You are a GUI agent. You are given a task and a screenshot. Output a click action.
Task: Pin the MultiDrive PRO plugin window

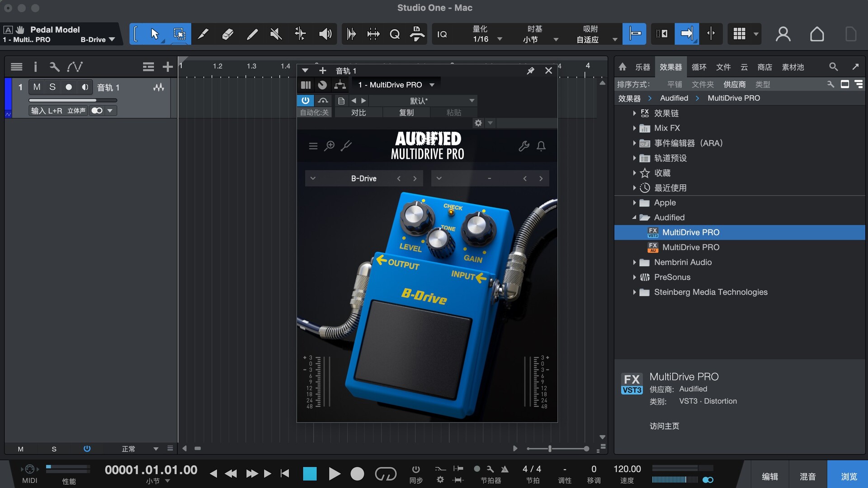coord(530,70)
